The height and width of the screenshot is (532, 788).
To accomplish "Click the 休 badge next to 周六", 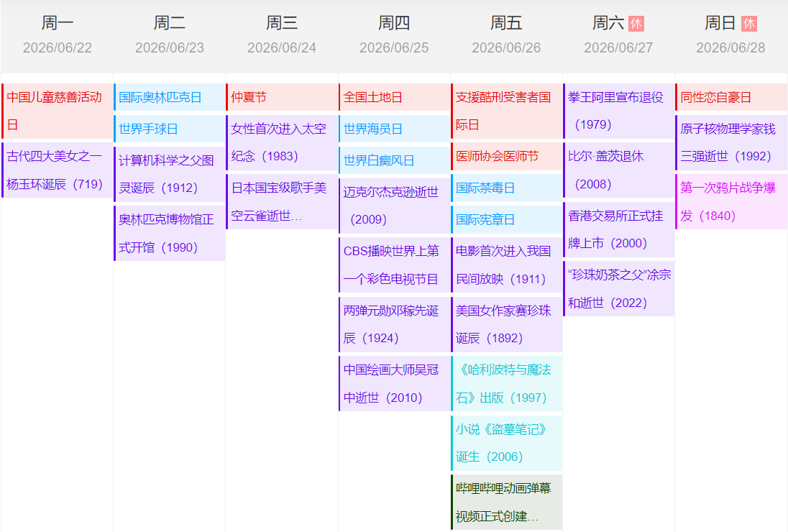I will [636, 24].
